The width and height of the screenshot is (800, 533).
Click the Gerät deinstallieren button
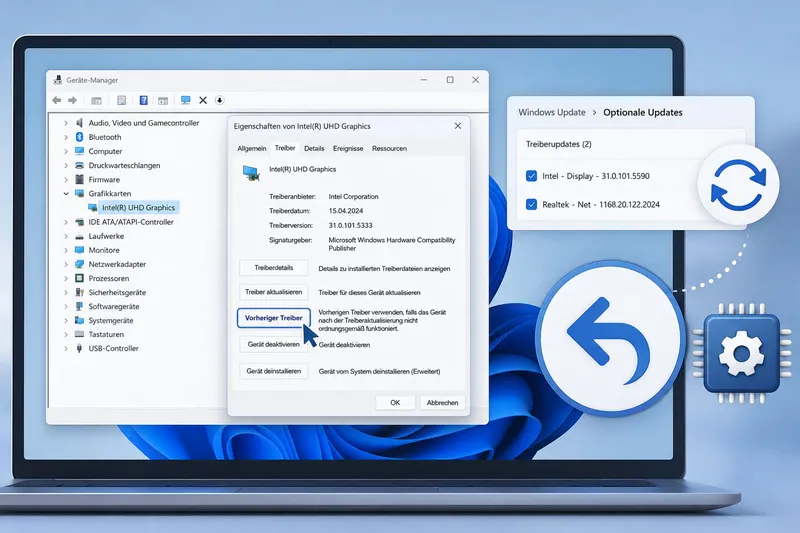click(273, 371)
